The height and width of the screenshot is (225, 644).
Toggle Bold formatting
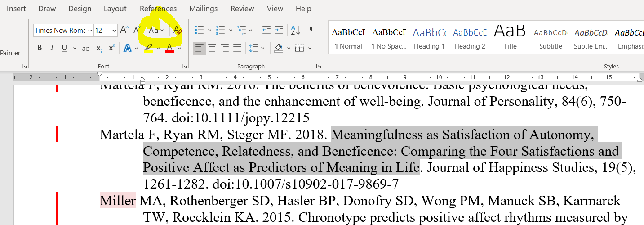(40, 48)
